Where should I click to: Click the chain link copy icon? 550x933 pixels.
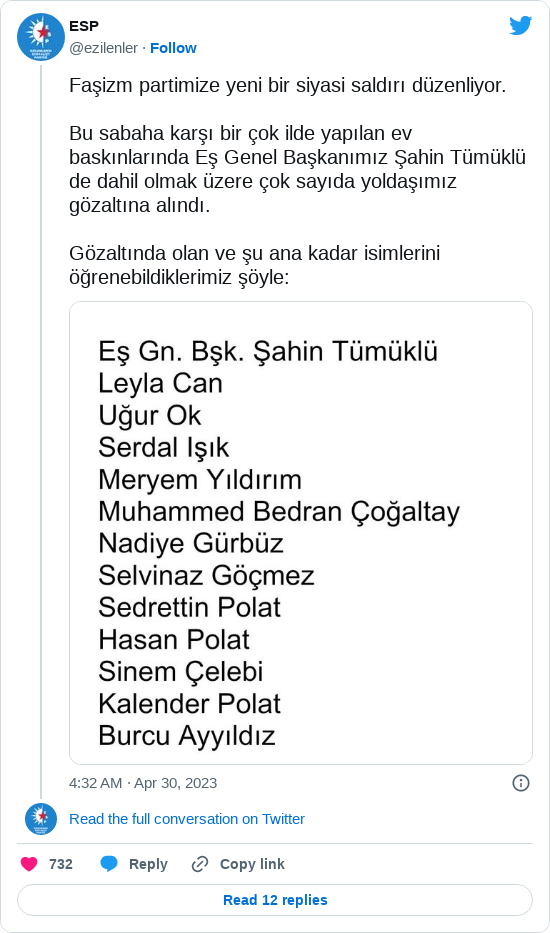[x=200, y=864]
